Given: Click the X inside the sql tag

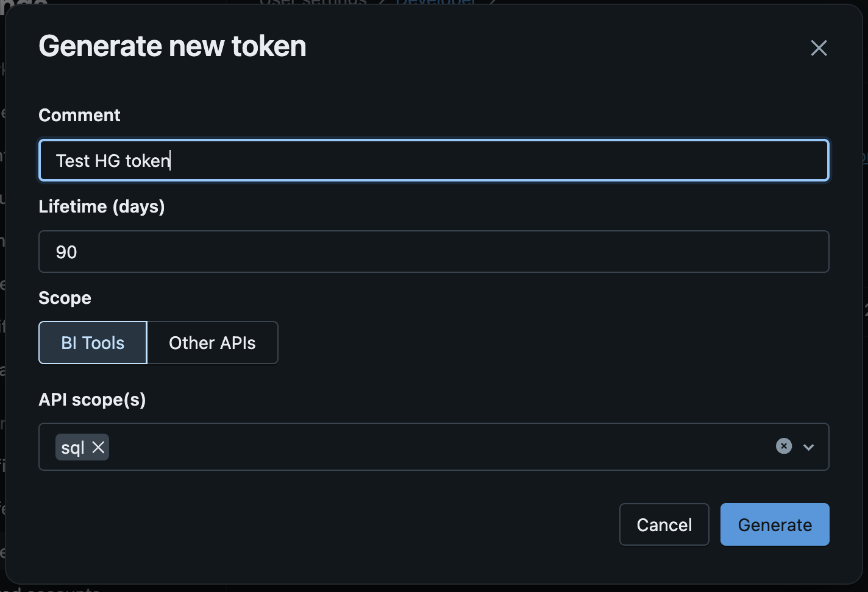Looking at the screenshot, I should (98, 448).
